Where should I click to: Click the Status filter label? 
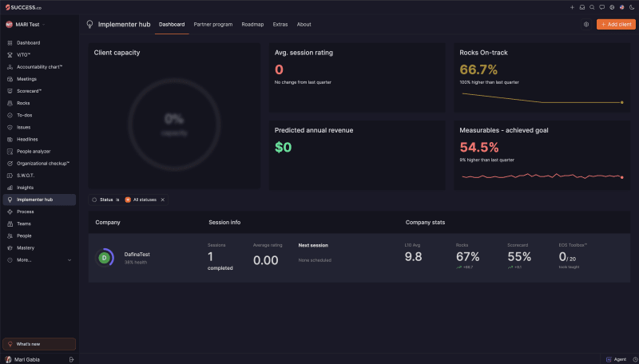tap(106, 200)
